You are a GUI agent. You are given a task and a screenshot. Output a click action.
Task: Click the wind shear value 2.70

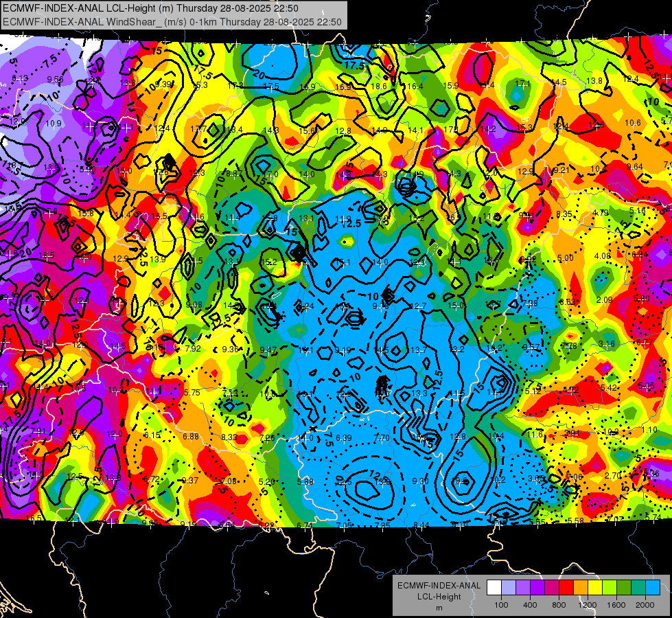[x=613, y=475]
